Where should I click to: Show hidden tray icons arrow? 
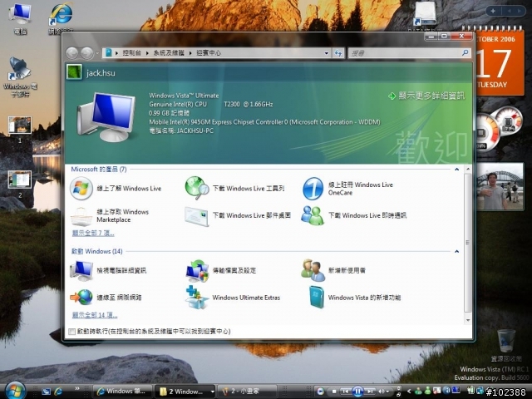409,392
